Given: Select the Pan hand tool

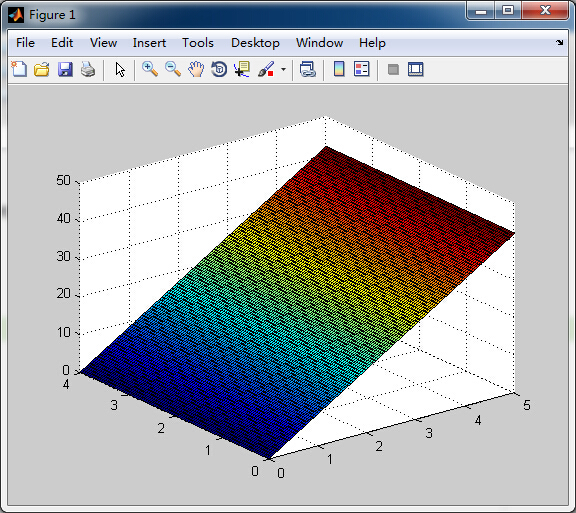Looking at the screenshot, I should coord(196,69).
